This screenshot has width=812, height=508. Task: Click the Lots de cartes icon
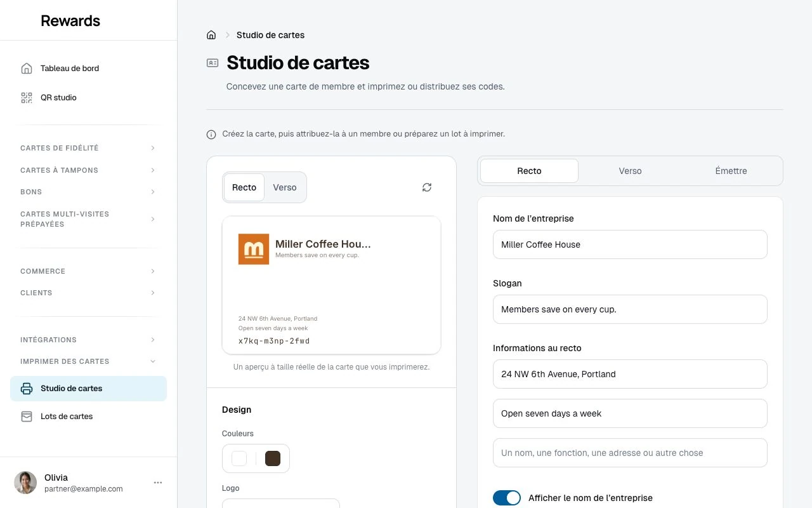(x=27, y=417)
